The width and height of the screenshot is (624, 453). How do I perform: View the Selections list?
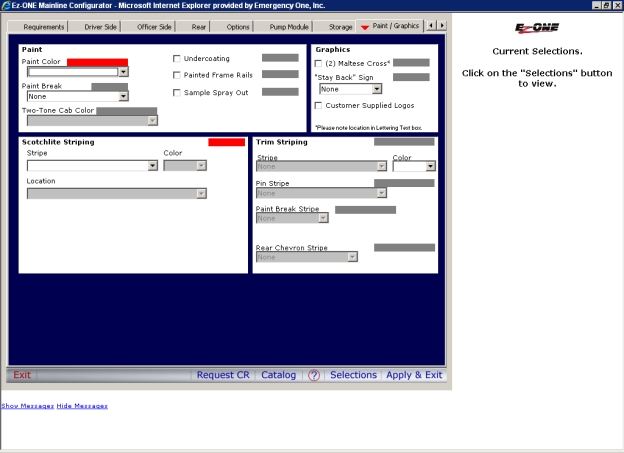tap(353, 375)
